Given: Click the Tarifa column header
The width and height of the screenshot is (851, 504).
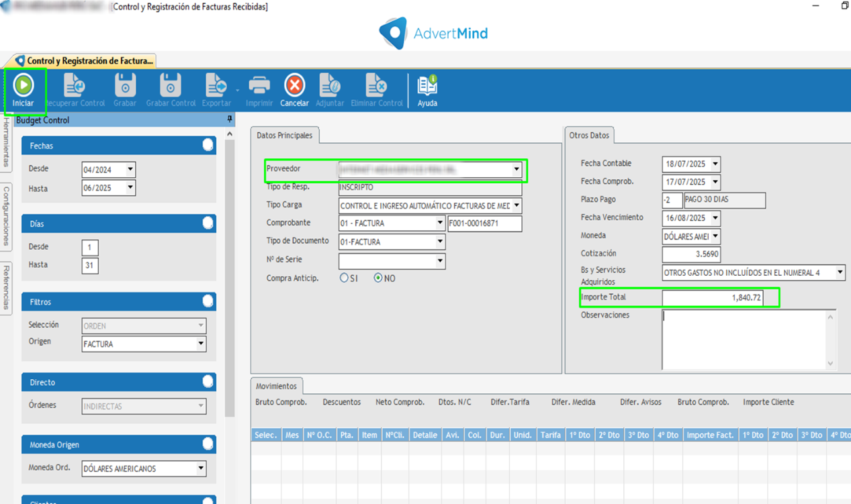Looking at the screenshot, I should pyautogui.click(x=551, y=435).
